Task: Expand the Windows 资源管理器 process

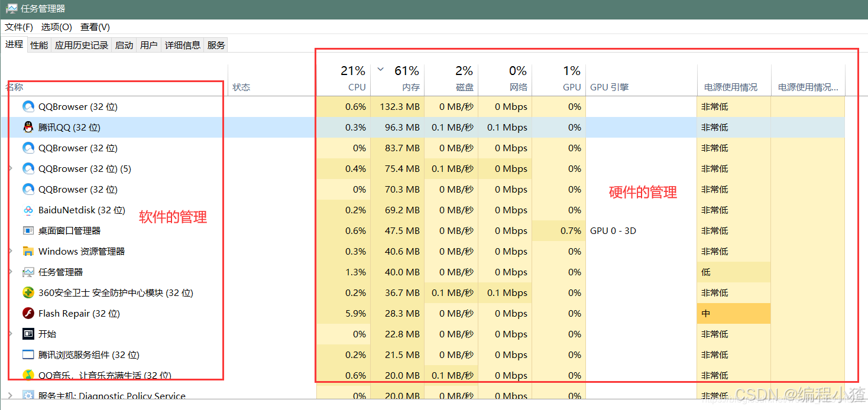Action: (10, 252)
